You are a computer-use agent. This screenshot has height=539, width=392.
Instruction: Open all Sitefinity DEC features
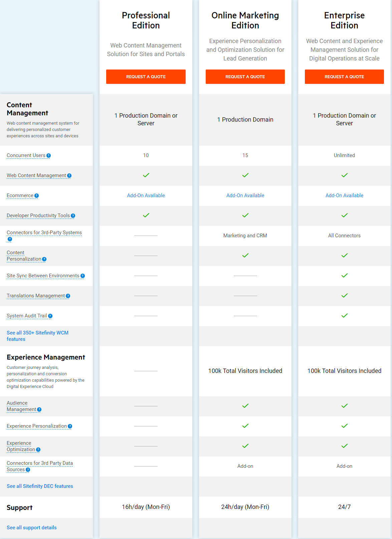click(40, 486)
